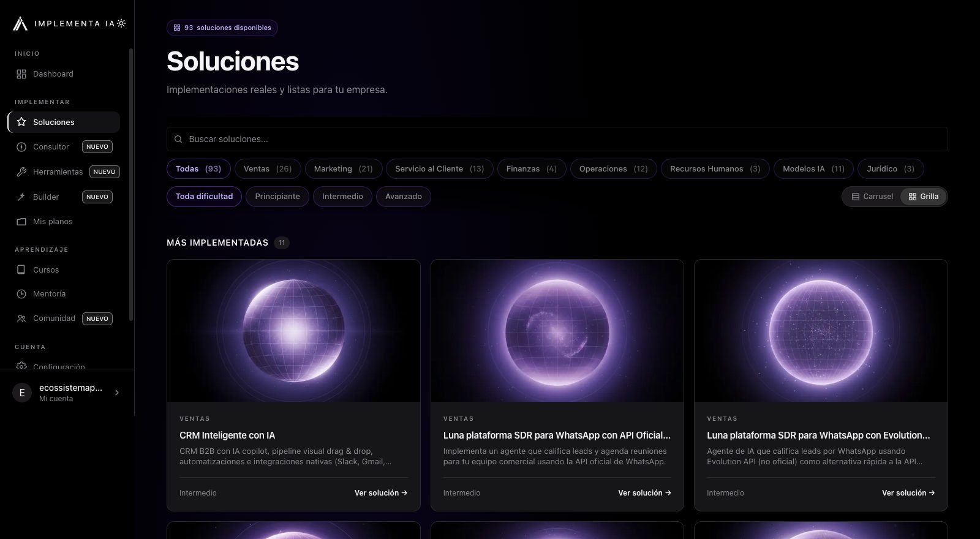980x539 pixels.
Task: Click the 93 soluciones disponibles badge
Action: 222,28
